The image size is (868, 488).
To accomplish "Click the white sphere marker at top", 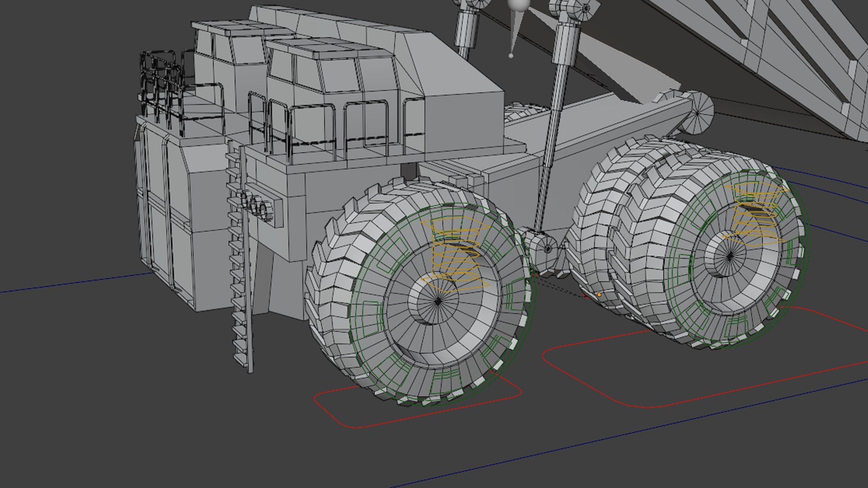I will (x=518, y=5).
